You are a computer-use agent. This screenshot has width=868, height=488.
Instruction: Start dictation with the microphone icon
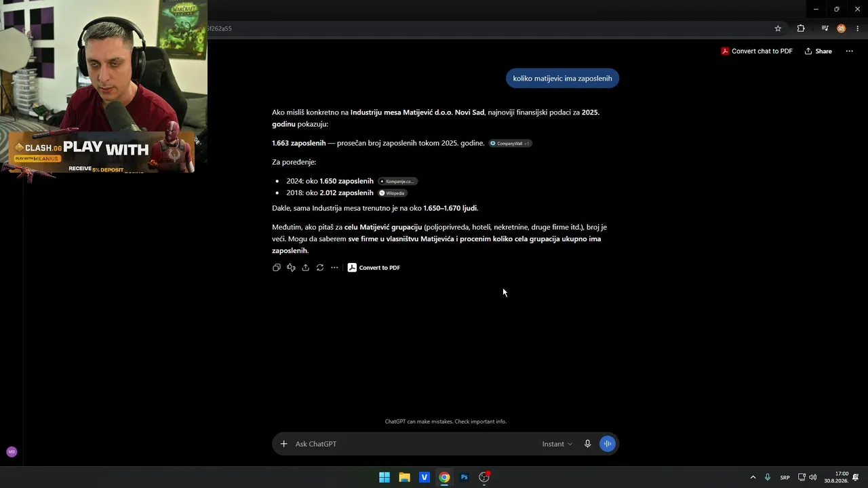click(x=587, y=444)
